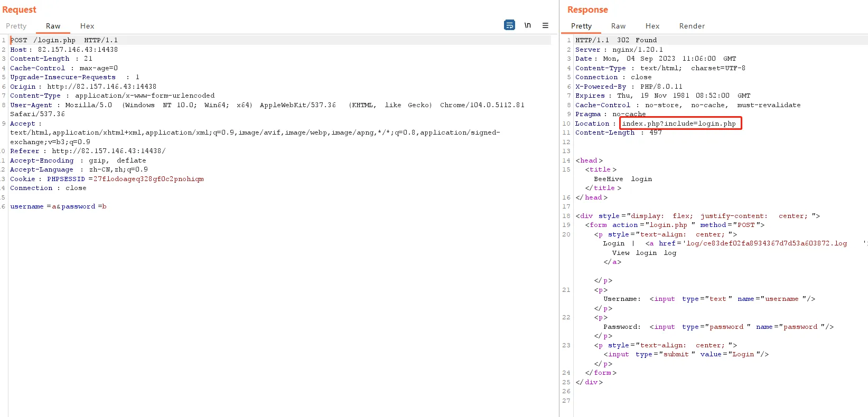Select the Request Raw tab

[x=53, y=26]
